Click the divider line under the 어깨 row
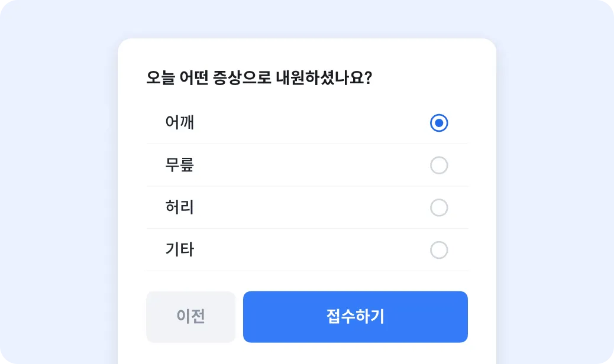The image size is (614, 364). [307, 144]
